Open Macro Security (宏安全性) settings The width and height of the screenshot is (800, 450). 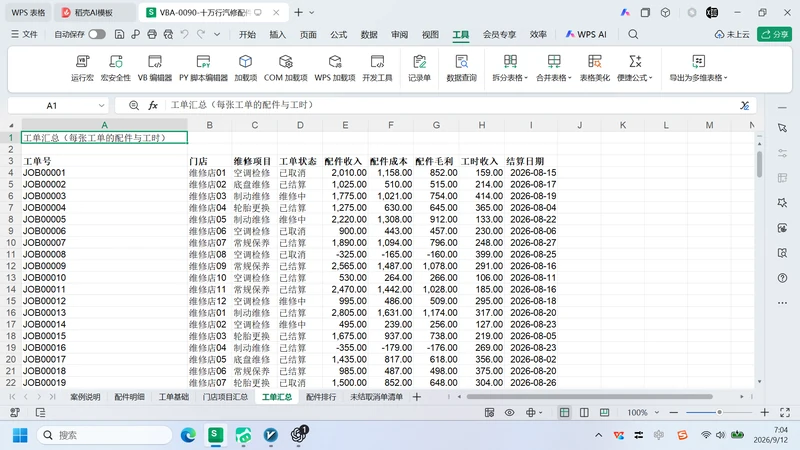(116, 68)
